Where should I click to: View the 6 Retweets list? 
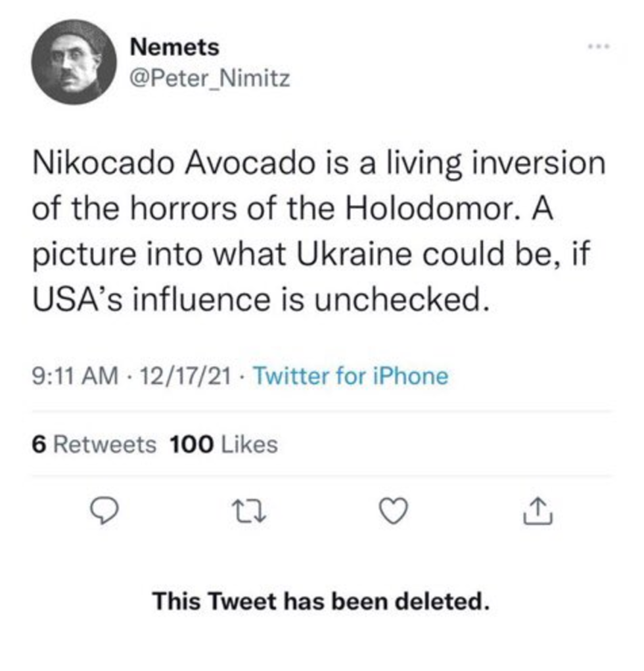click(x=94, y=445)
